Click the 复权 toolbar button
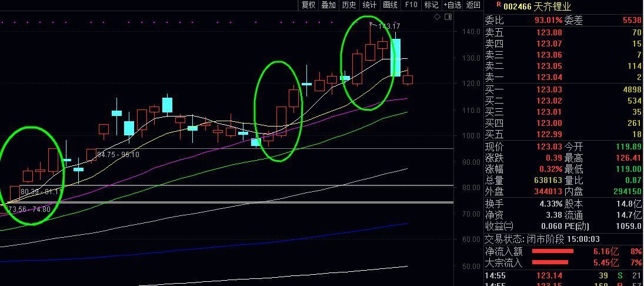This screenshot has height=286, width=644. coord(308,5)
